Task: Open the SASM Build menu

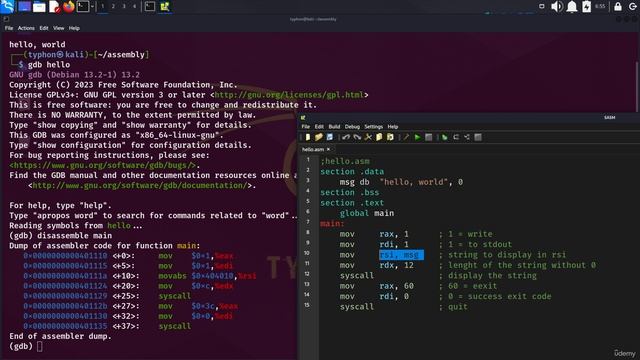Action: [x=334, y=127]
